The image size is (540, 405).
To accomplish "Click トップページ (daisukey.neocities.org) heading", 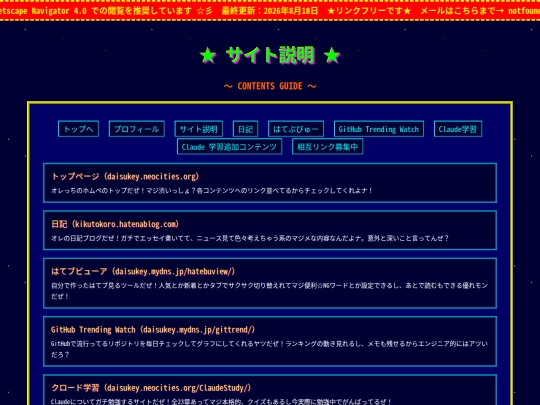I will [x=125, y=177].
